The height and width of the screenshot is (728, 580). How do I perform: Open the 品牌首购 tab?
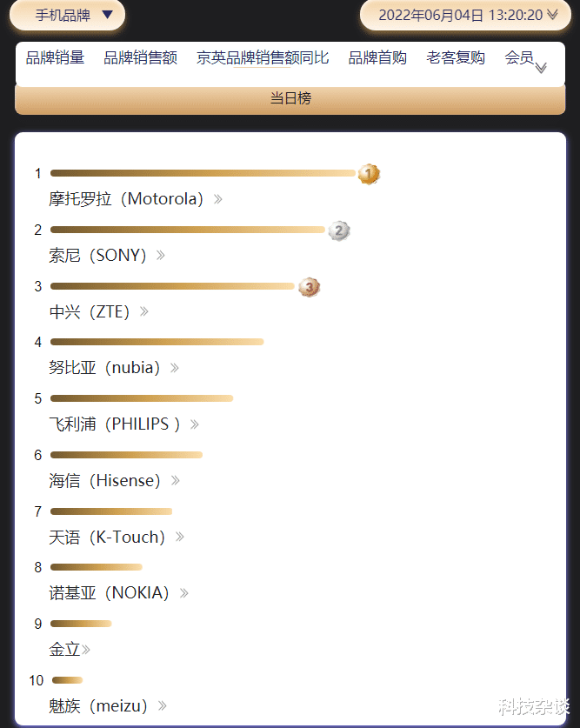pyautogui.click(x=377, y=58)
